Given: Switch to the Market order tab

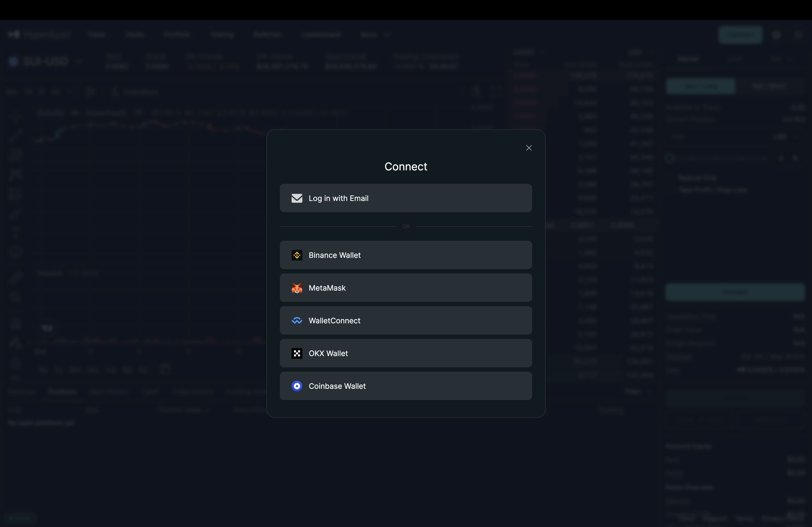Looking at the screenshot, I should coord(688,59).
